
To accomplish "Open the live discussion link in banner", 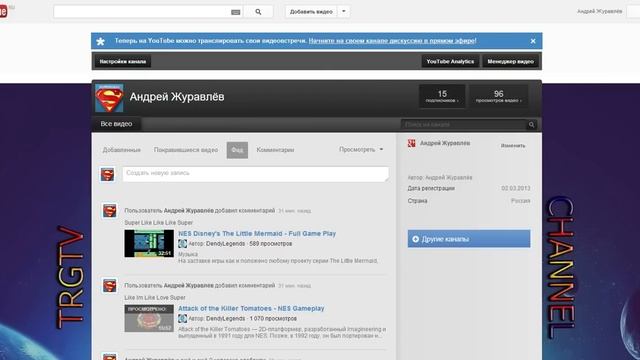I will 392,41.
